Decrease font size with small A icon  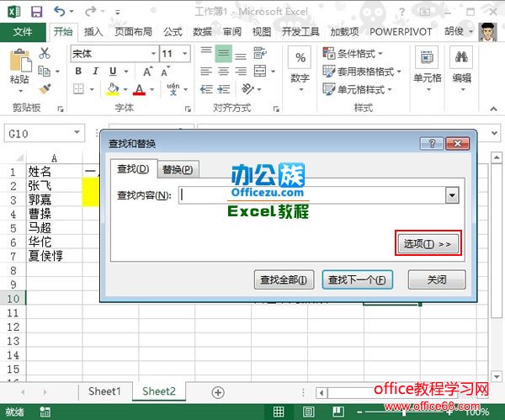click(166, 72)
